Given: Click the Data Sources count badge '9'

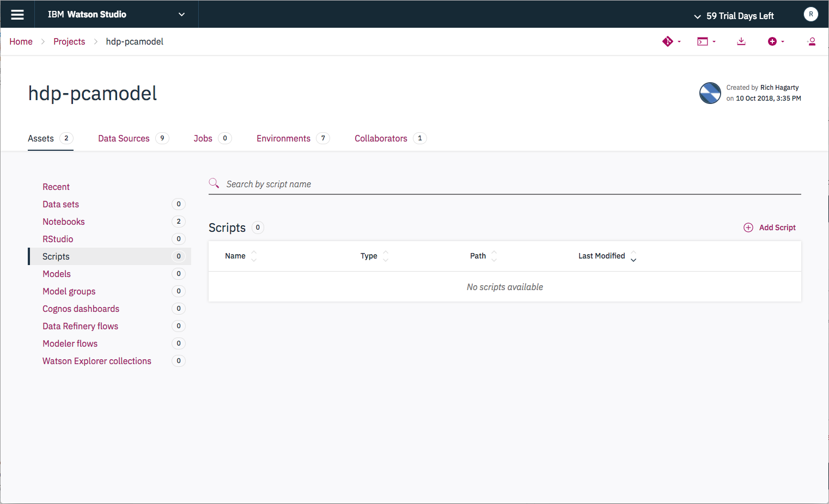Looking at the screenshot, I should 162,138.
